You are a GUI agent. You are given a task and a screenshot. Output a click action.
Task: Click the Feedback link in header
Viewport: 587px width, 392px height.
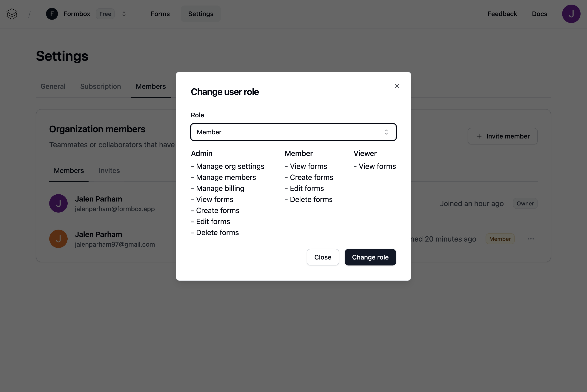pos(502,14)
